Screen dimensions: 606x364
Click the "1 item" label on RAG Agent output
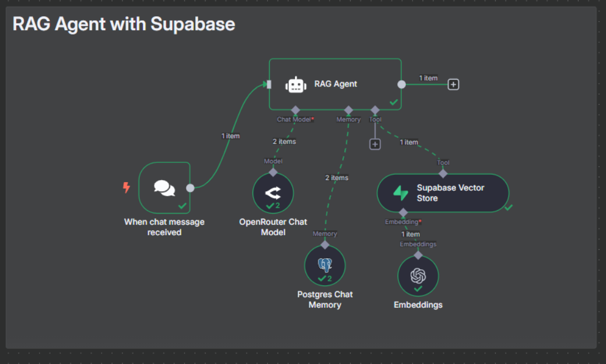point(428,78)
